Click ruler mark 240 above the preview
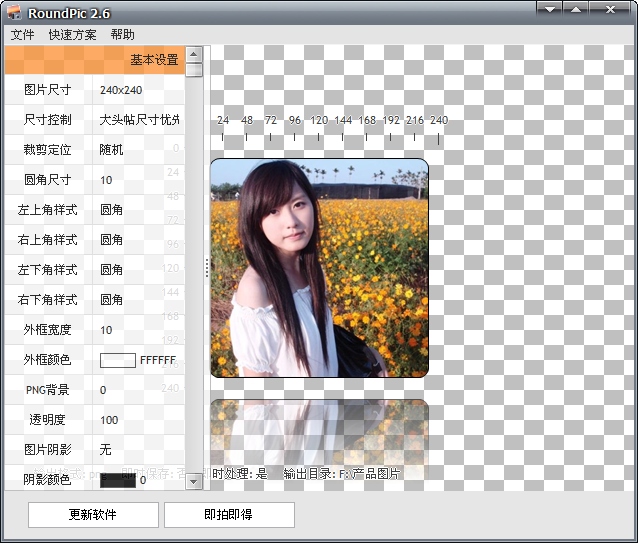This screenshot has width=638, height=543. (439, 120)
